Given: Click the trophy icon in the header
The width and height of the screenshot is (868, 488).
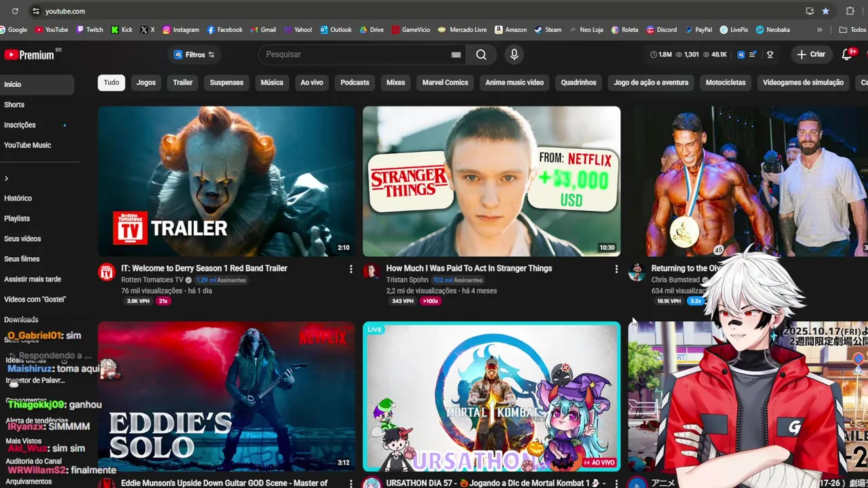Looking at the screenshot, I should 770,54.
